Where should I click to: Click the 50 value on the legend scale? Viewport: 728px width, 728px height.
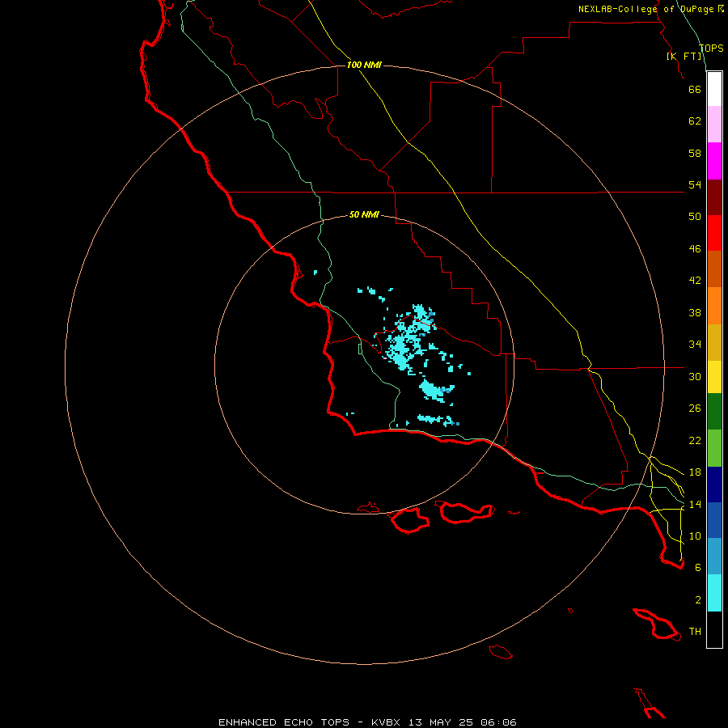coord(695,216)
